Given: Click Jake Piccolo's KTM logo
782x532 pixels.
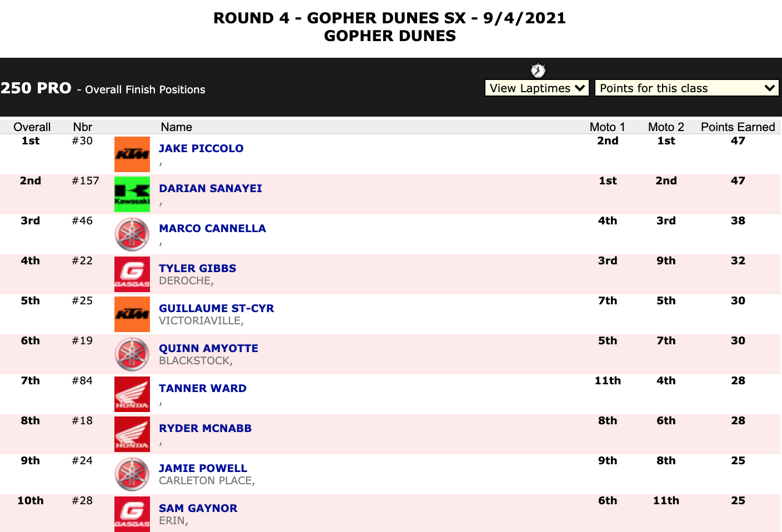Looking at the screenshot, I should tap(132, 154).
